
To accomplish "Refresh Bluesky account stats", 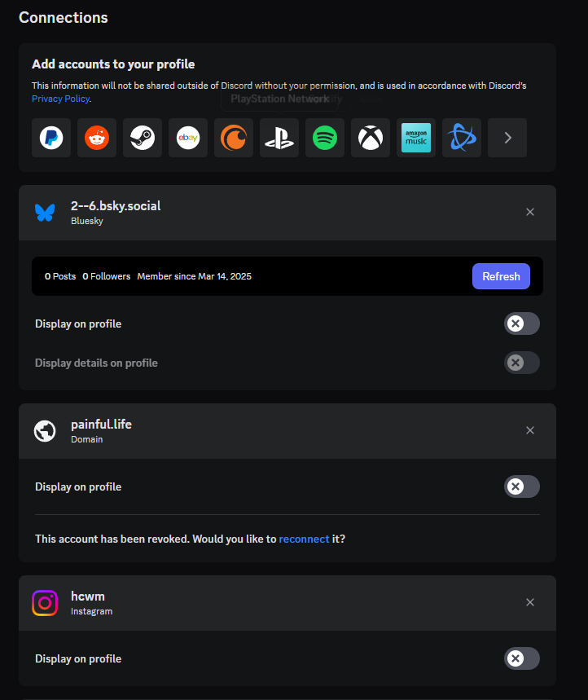I will [x=501, y=276].
